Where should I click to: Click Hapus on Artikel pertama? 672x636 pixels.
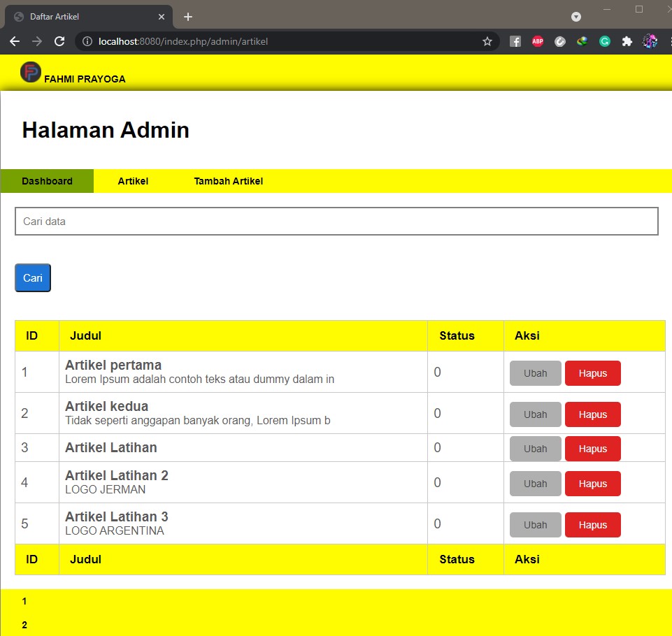592,373
